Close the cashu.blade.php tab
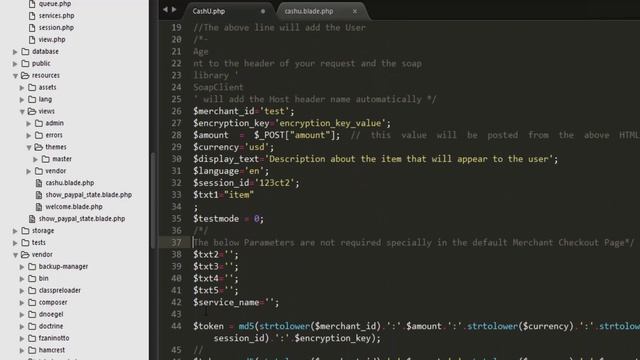The image size is (640, 360). [355, 11]
